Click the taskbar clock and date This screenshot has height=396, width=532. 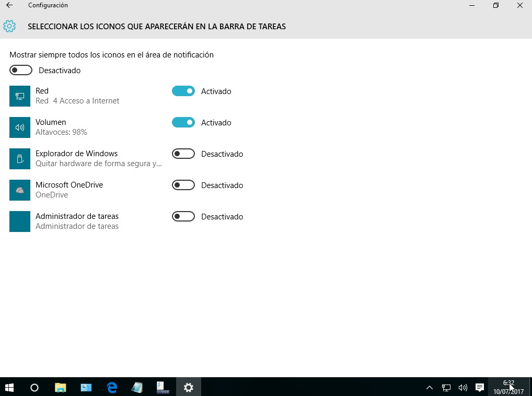tap(508, 387)
